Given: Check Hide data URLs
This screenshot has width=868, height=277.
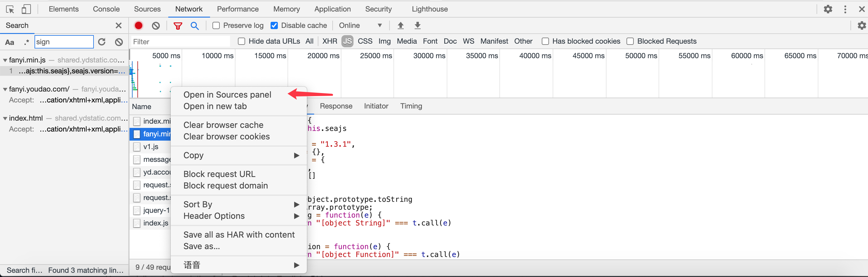Looking at the screenshot, I should point(241,41).
